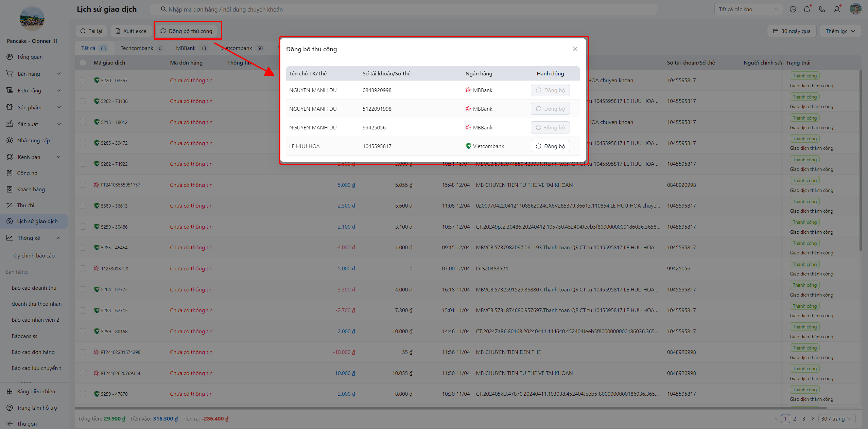The height and width of the screenshot is (429, 868).
Task: Toggle the select-all checkbox in table header
Action: coord(83,63)
